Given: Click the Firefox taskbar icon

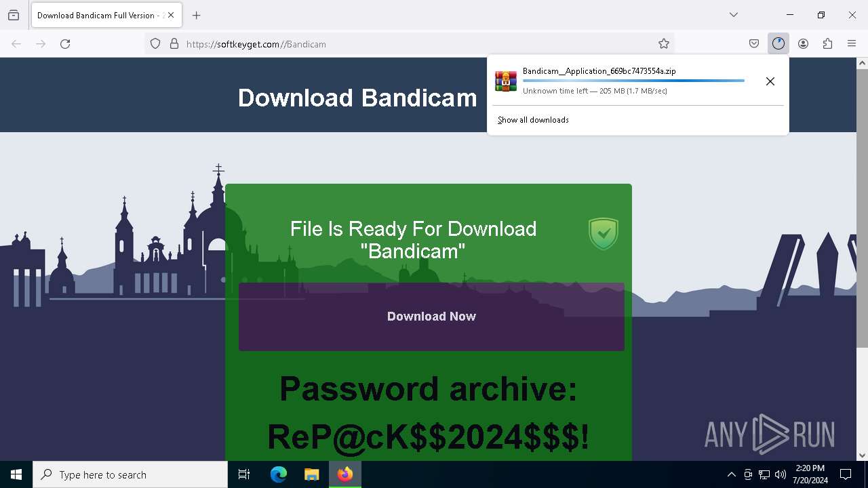Looking at the screenshot, I should pyautogui.click(x=345, y=474).
